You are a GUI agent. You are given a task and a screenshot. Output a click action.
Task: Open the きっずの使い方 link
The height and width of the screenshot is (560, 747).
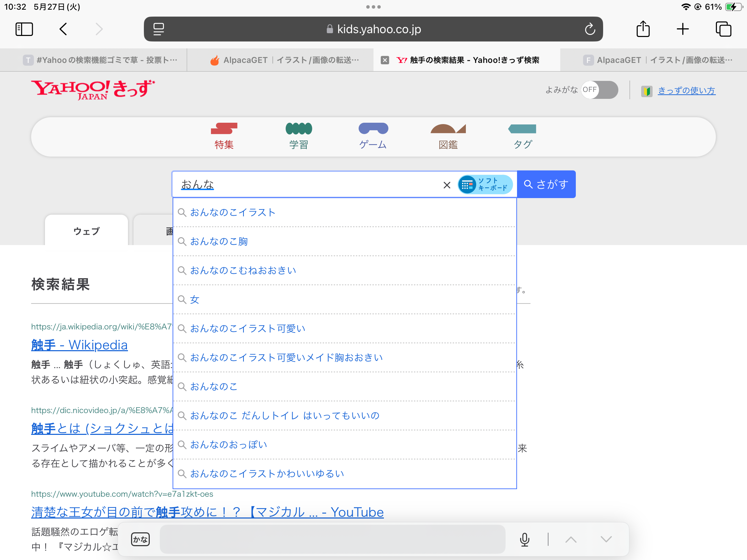pos(686,91)
